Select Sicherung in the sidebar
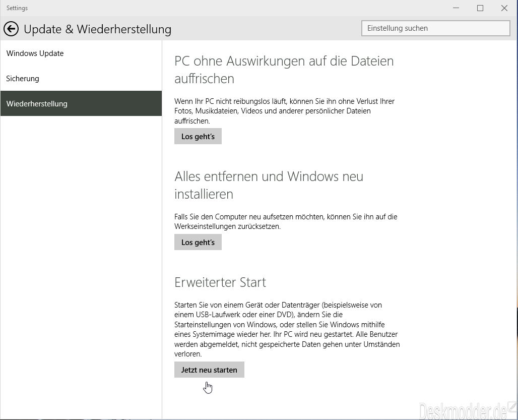Viewport: 518px width, 420px height. [81, 78]
